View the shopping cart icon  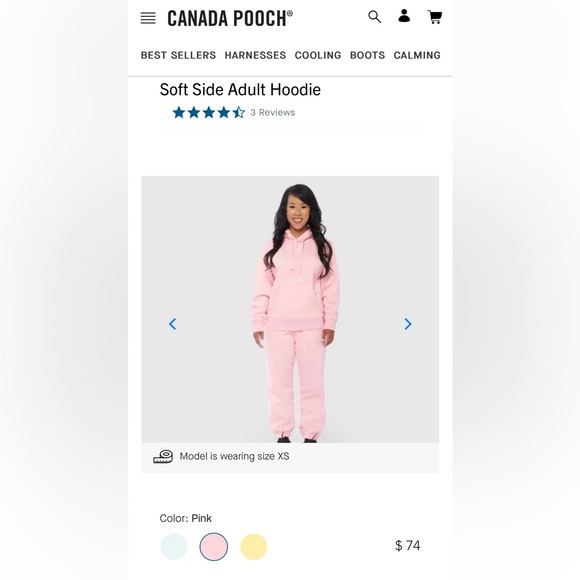tap(435, 17)
